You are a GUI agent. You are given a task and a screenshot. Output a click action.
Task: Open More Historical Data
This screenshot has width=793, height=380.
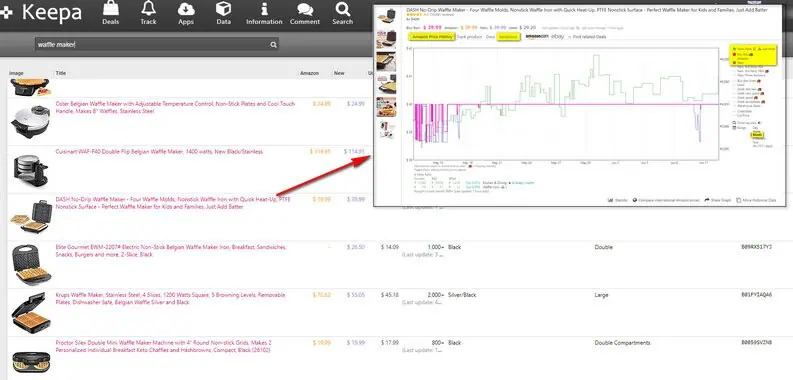[x=756, y=200]
